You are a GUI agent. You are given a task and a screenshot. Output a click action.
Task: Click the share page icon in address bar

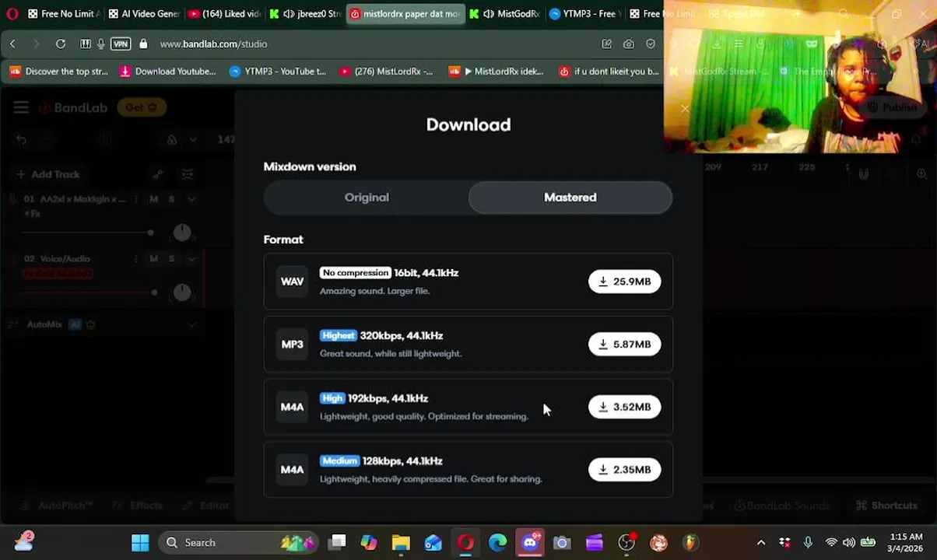tap(606, 44)
